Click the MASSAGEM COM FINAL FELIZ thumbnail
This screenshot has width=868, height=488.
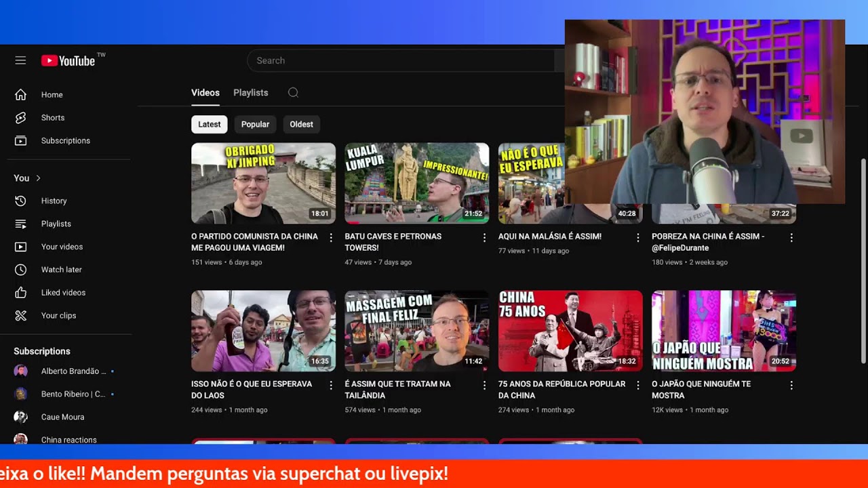(416, 331)
